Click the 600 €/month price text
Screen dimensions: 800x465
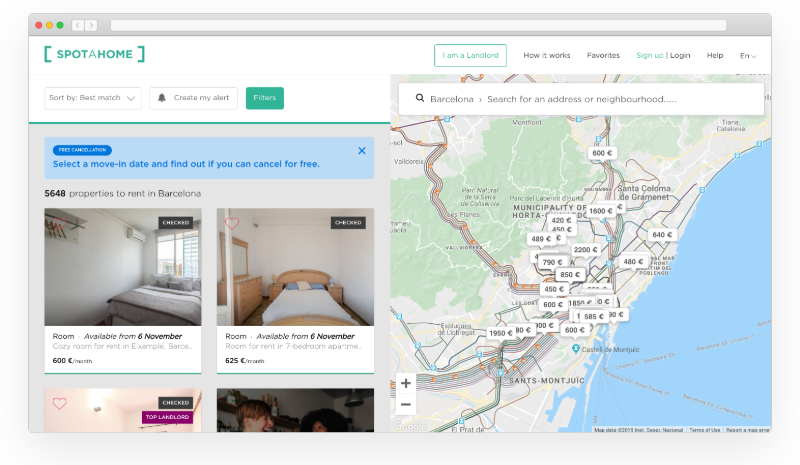[x=72, y=360]
